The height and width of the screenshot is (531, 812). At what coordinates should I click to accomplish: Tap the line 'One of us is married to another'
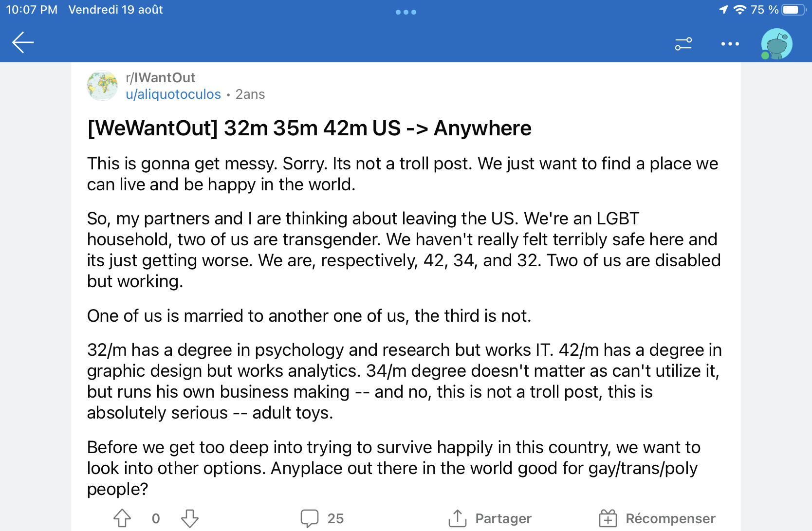pyautogui.click(x=309, y=316)
